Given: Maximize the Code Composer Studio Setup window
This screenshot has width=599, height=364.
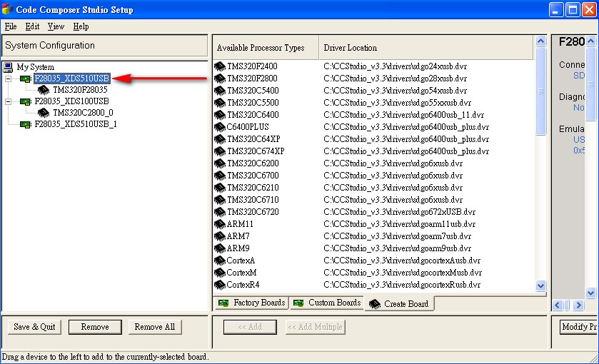Looking at the screenshot, I should [573, 9].
